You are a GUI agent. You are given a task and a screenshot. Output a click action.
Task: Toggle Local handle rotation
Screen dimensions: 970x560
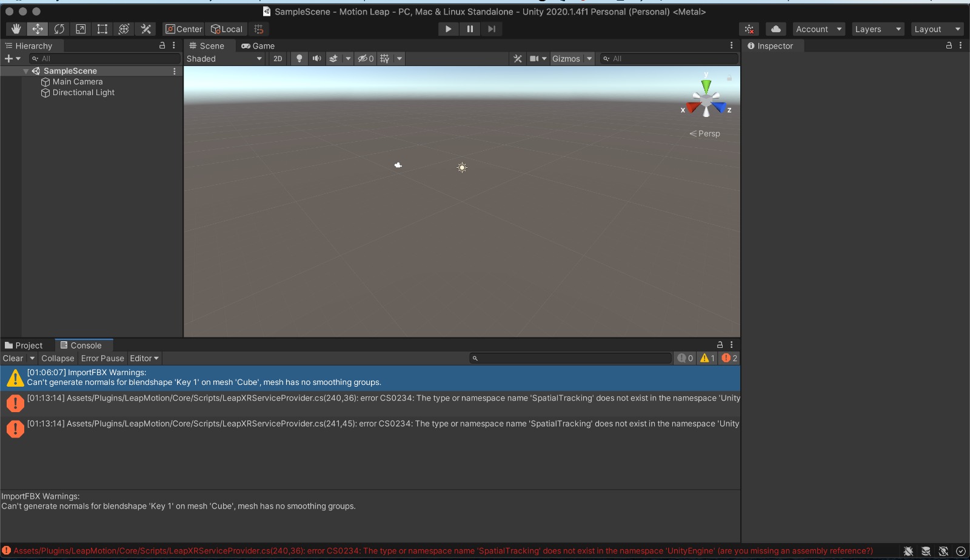coord(226,29)
